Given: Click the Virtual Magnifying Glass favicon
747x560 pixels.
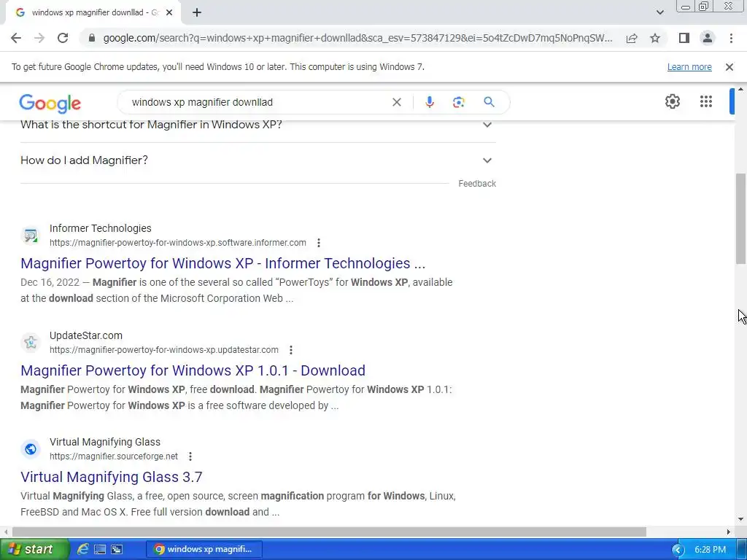Looking at the screenshot, I should click(x=31, y=449).
